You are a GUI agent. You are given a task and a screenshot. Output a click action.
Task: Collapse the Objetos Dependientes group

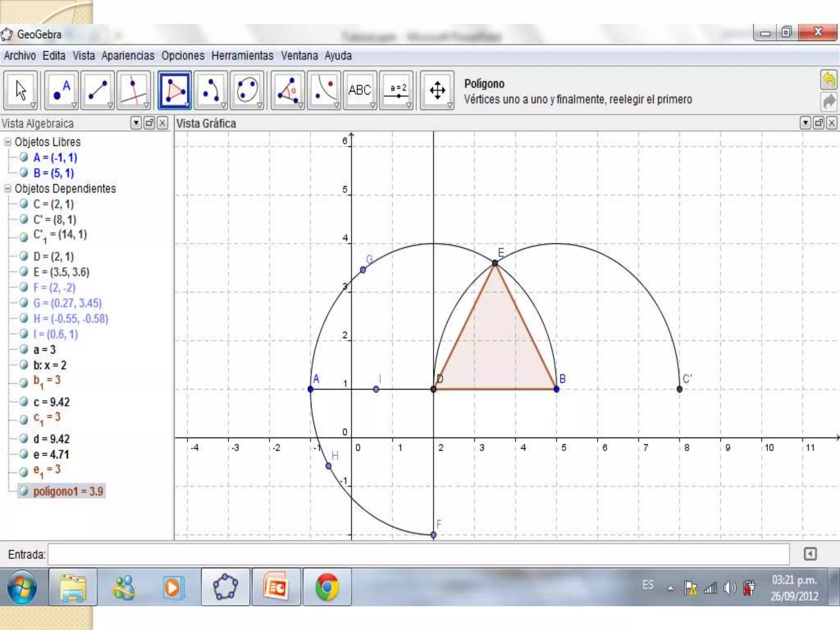pyautogui.click(x=8, y=189)
